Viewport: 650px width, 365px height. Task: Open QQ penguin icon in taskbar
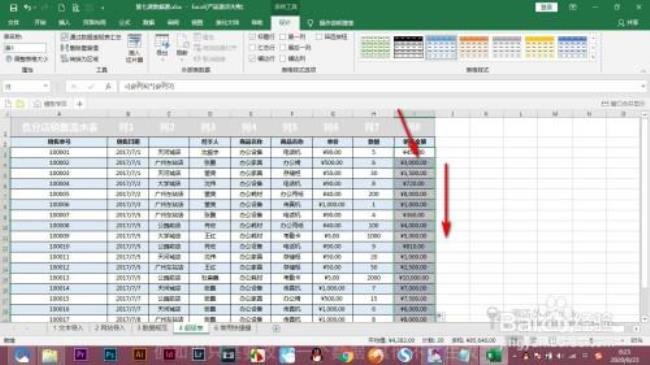coord(316,355)
